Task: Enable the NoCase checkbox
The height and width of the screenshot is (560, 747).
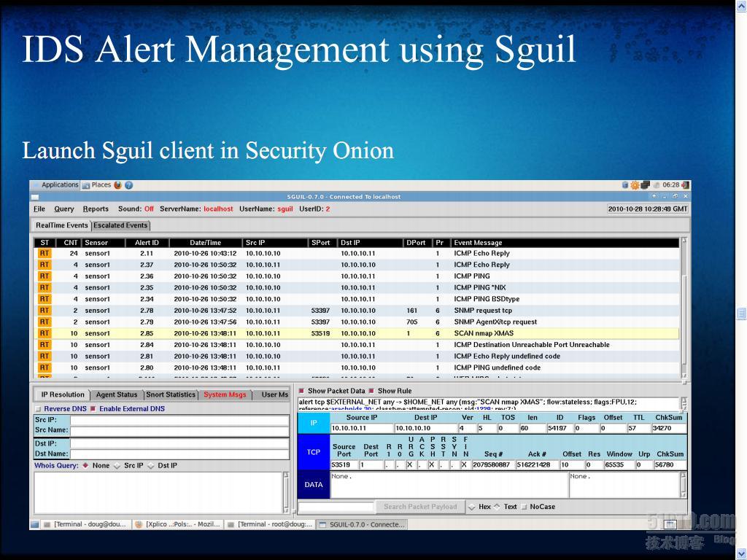Action: tap(525, 507)
